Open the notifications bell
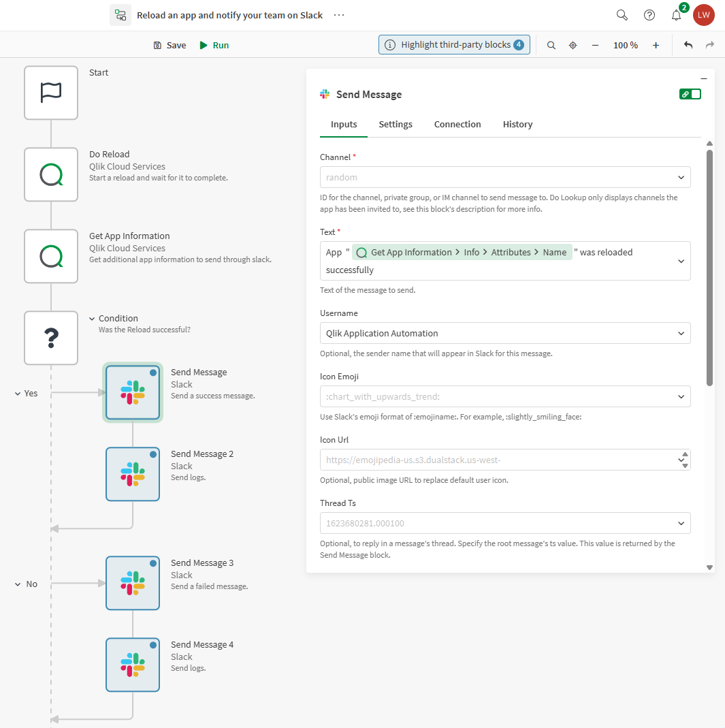The image size is (725, 728). coord(676,14)
